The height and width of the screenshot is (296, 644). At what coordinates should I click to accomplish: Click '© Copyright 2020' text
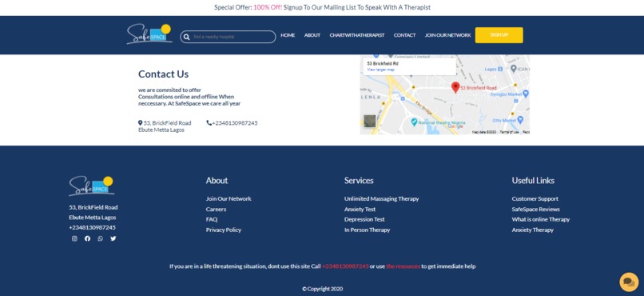click(x=323, y=289)
